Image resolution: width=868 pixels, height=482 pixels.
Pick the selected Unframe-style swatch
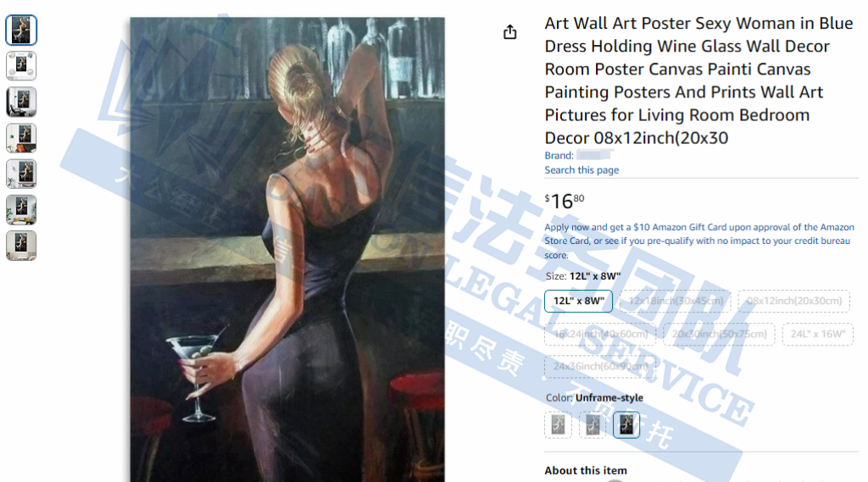(626, 425)
